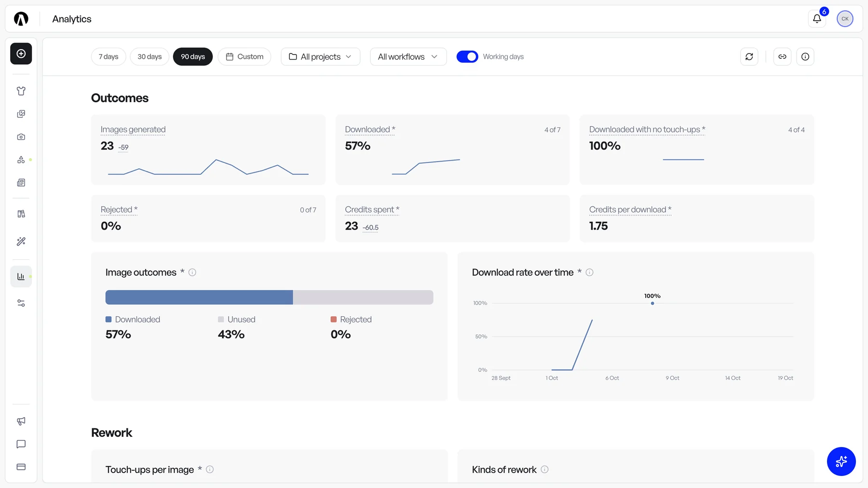
Task: Open the image gallery icon in sidebar
Action: point(21,114)
